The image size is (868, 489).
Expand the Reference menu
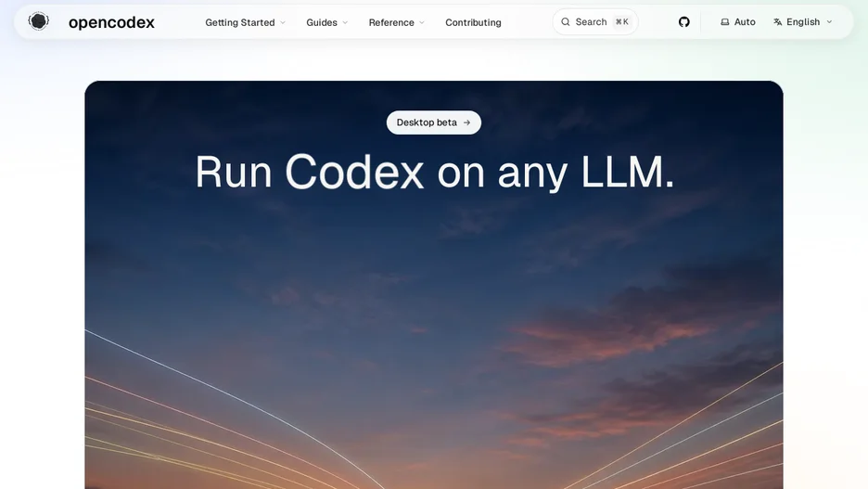(x=396, y=22)
